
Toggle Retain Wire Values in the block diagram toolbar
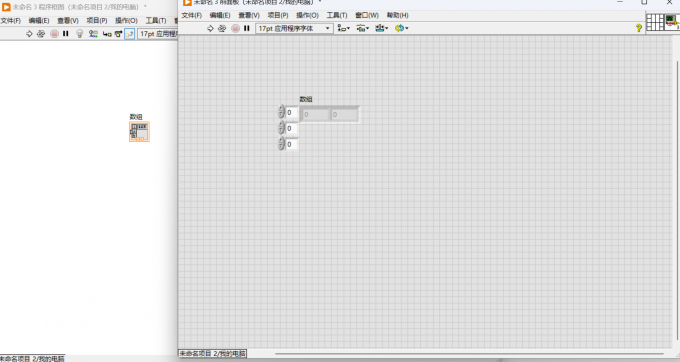93,34
